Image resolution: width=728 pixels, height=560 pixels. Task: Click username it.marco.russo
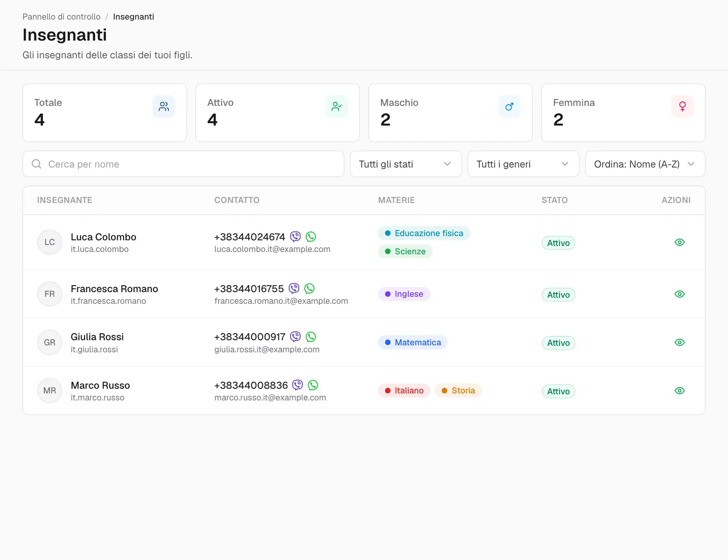pos(98,398)
